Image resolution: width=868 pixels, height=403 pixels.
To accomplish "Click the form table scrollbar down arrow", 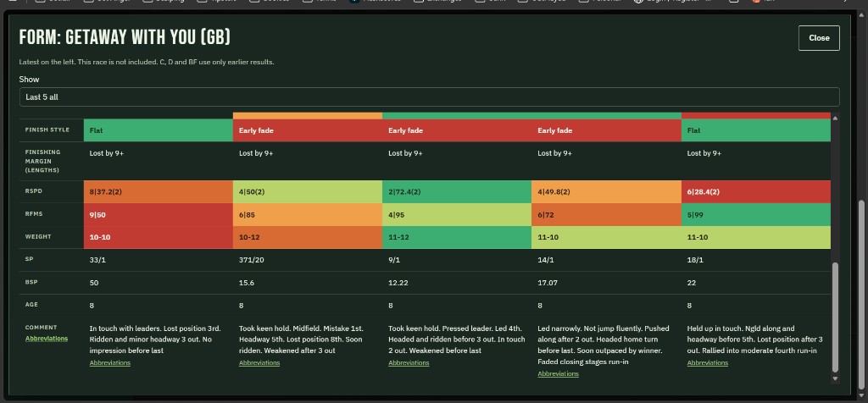I will pyautogui.click(x=835, y=378).
